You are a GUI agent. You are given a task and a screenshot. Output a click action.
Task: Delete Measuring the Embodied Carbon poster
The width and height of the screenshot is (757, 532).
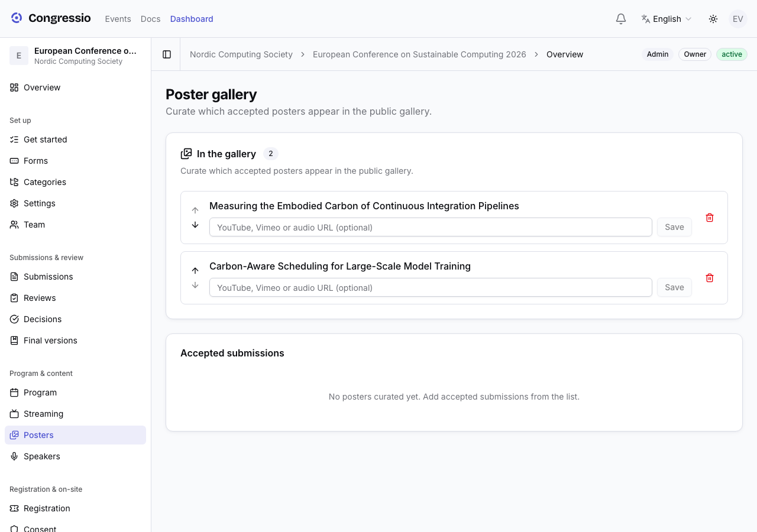710,218
